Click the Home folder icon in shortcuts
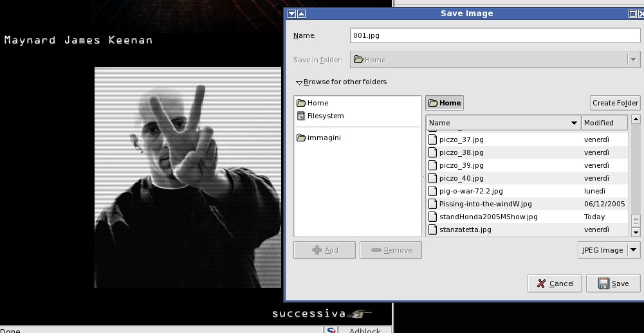 tap(301, 103)
